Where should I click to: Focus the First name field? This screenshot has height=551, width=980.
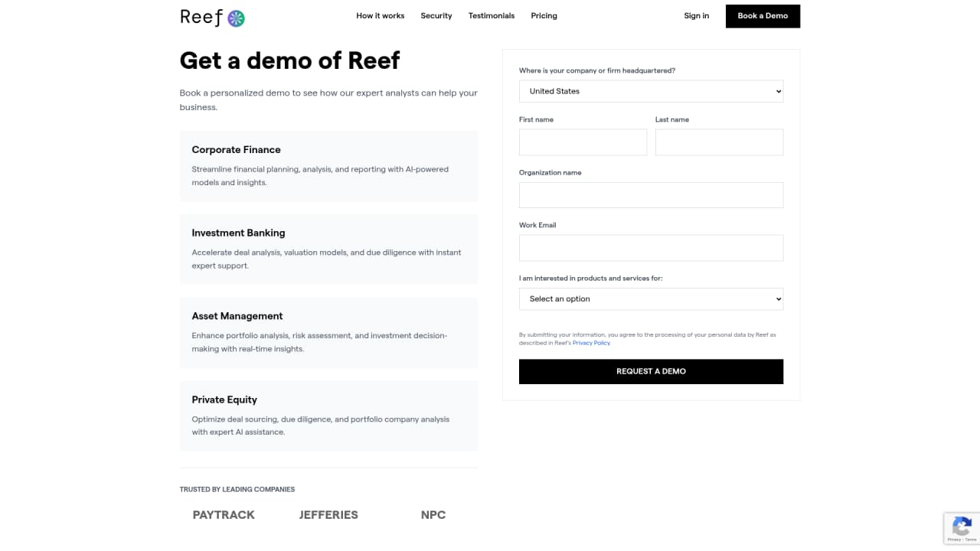(583, 142)
